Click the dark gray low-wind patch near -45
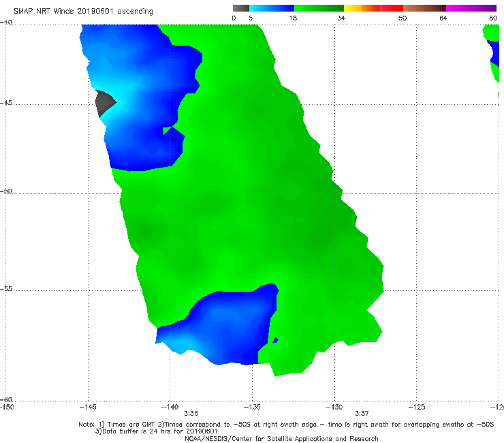Screen dimensions: 504x443 104,103
